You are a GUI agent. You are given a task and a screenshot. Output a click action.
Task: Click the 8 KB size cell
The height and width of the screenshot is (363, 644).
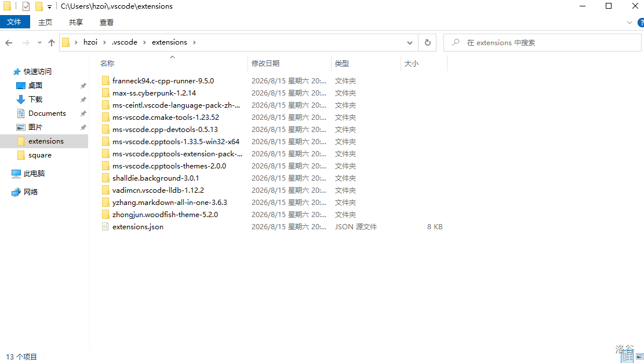click(x=435, y=227)
